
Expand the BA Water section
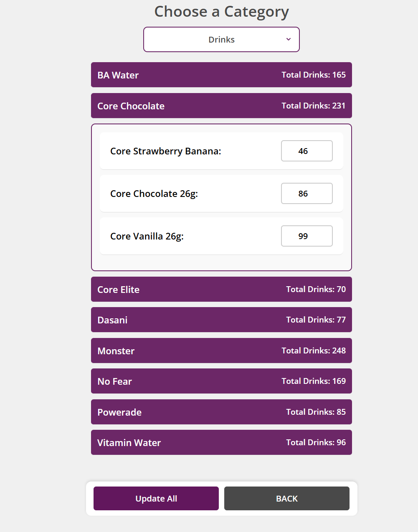[221, 75]
